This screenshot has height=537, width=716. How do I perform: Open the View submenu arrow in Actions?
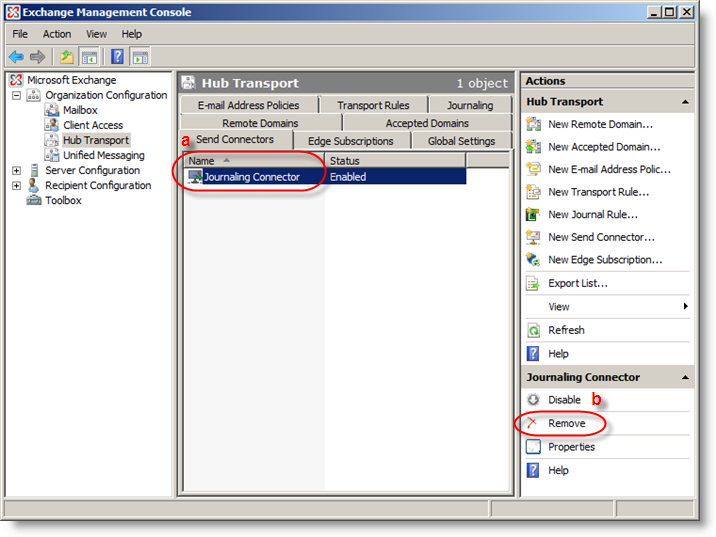[685, 306]
